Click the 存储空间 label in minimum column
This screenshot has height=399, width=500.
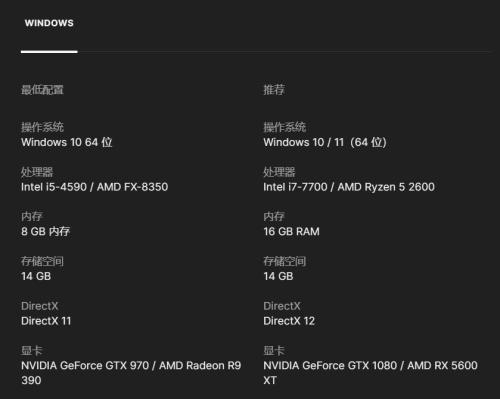[x=42, y=261]
